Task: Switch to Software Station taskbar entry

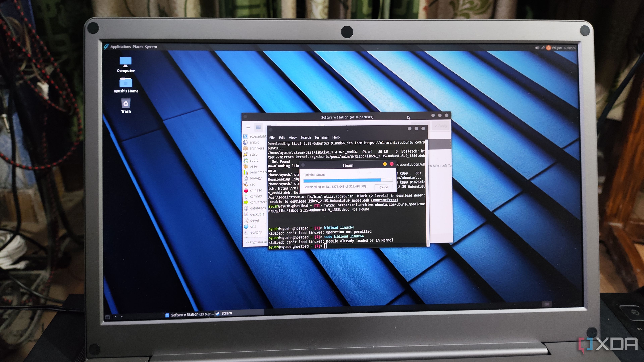Action: pyautogui.click(x=190, y=315)
